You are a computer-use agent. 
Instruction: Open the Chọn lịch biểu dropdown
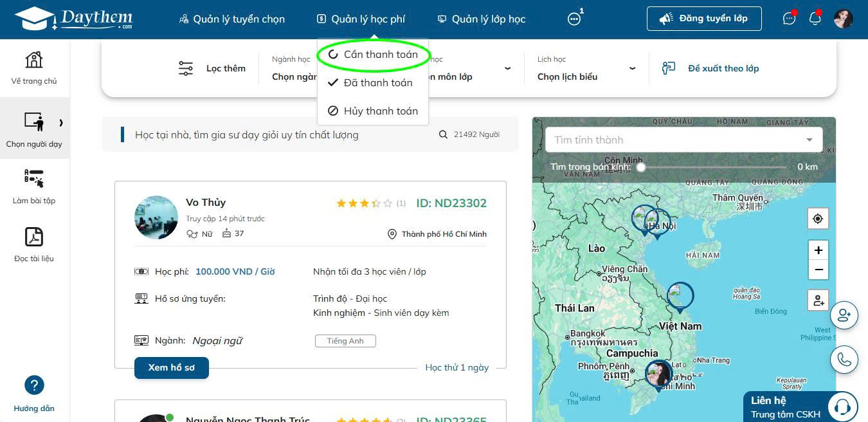click(586, 68)
